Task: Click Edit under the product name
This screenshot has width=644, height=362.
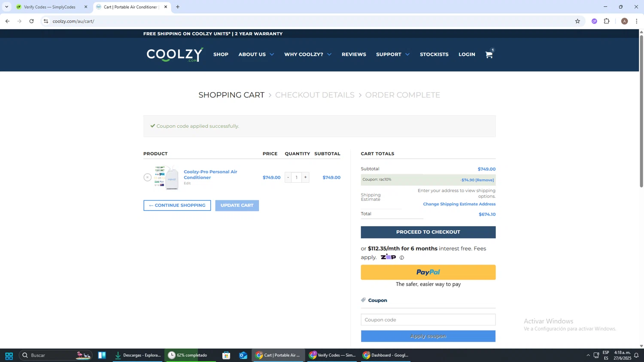Action: coord(187,183)
